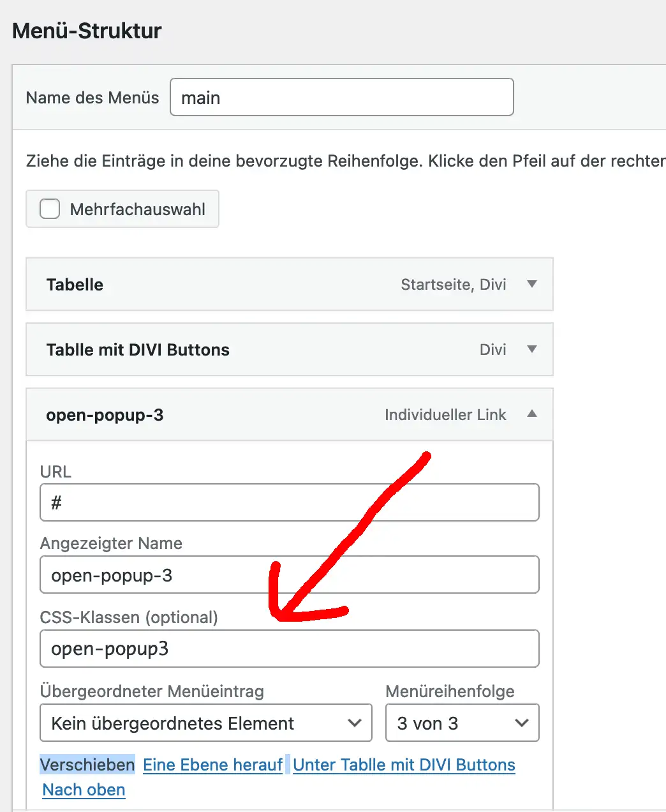Click the Nach oben link
Image resolution: width=666 pixels, height=812 pixels.
(84, 790)
